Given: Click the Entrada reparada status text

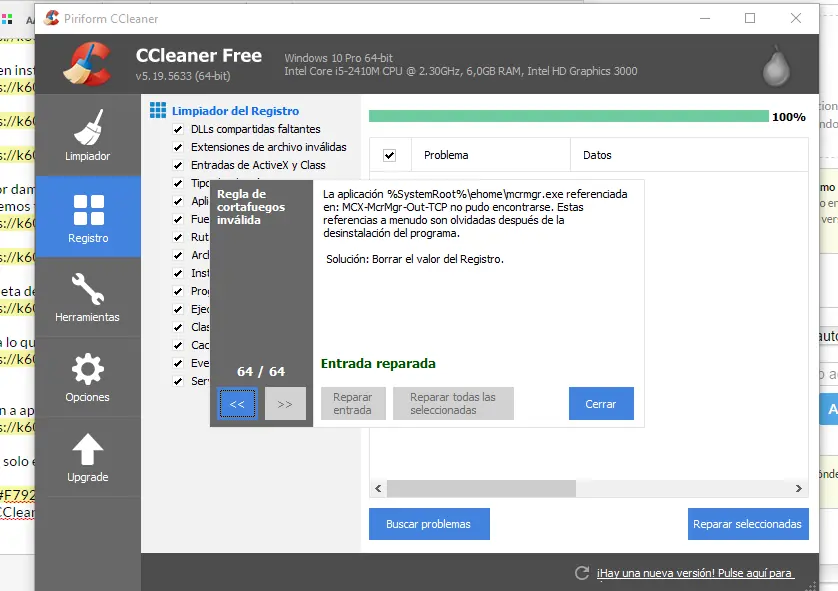Looking at the screenshot, I should 378,364.
